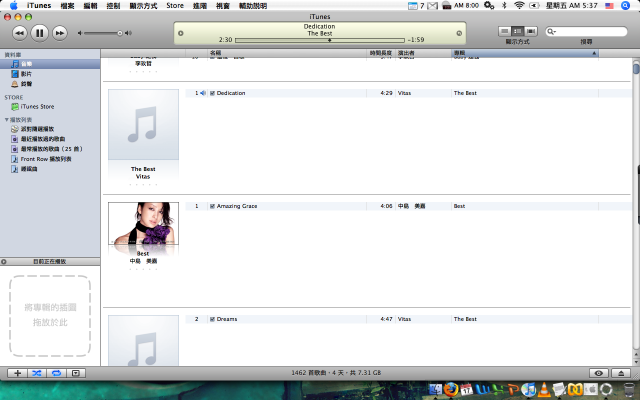Open the iTunes browser eye button
Screen dimensions: 640x400
click(x=599, y=373)
